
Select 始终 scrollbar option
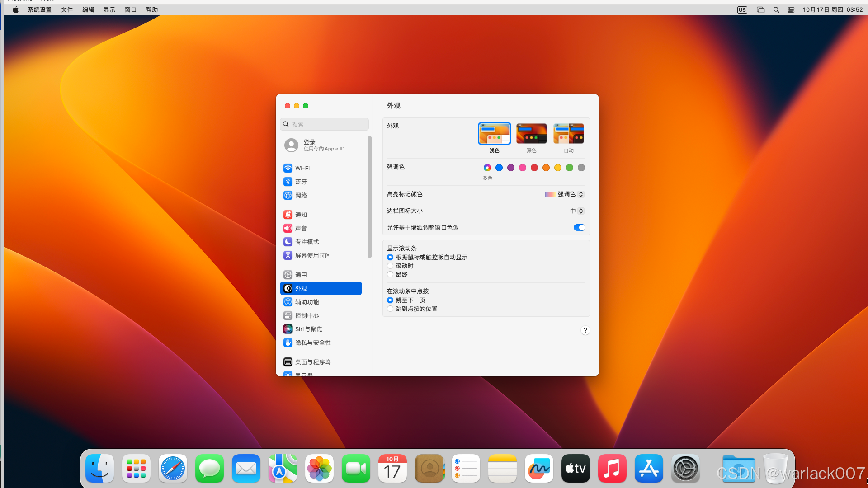pos(390,274)
